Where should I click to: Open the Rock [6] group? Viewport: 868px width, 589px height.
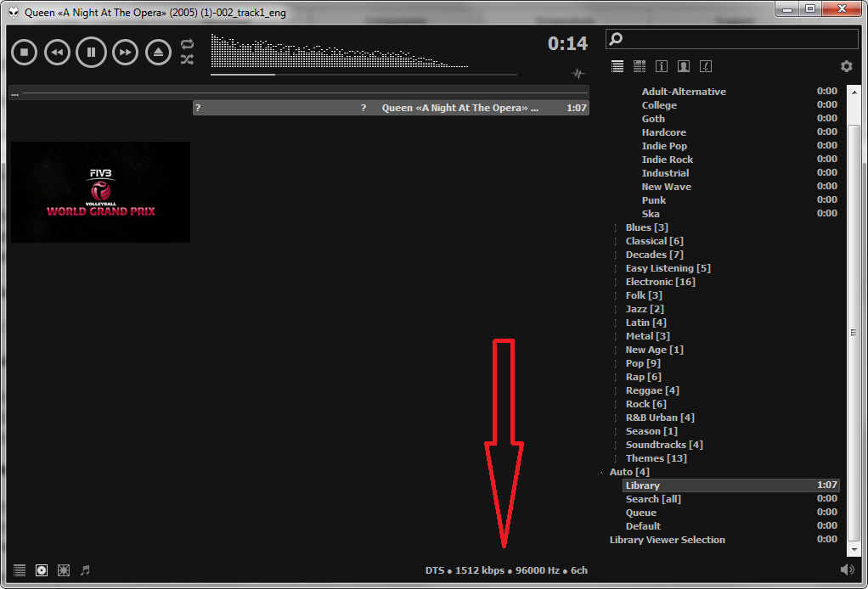645,404
